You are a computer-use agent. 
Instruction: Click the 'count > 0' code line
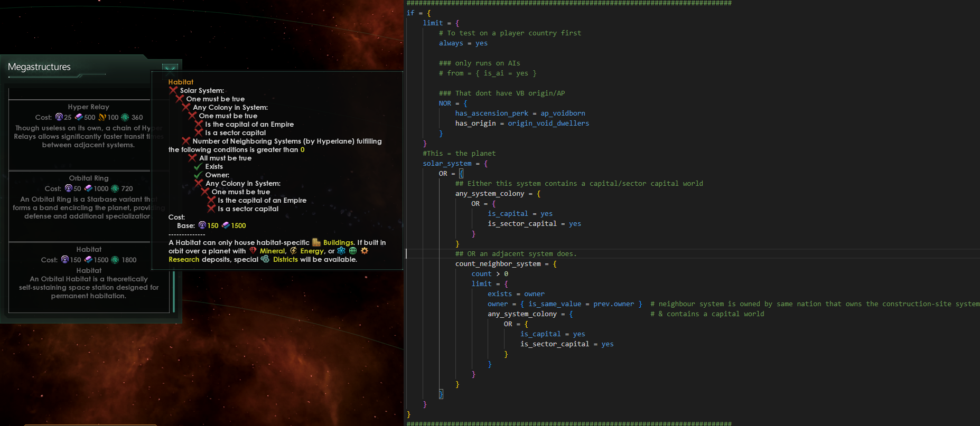coord(490,273)
